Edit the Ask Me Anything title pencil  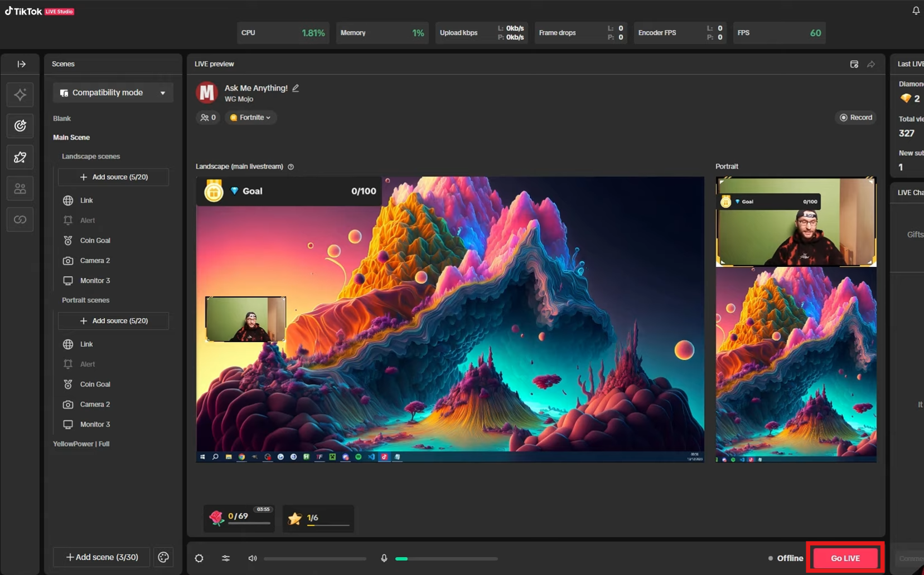[296, 88]
